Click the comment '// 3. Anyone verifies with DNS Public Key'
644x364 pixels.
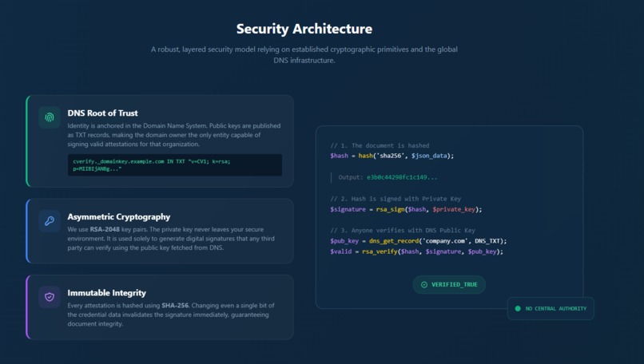click(403, 230)
